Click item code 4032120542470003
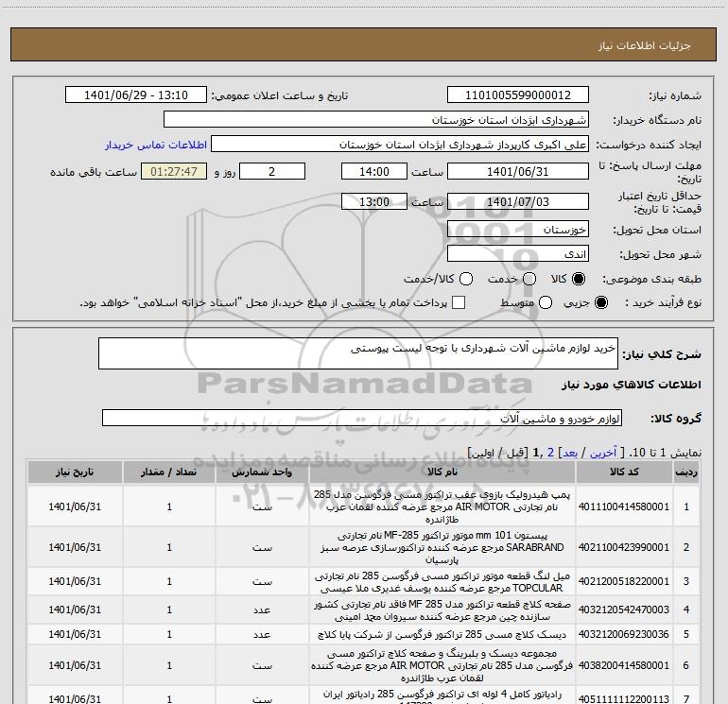Screen dimensions: 728x704 624,610
